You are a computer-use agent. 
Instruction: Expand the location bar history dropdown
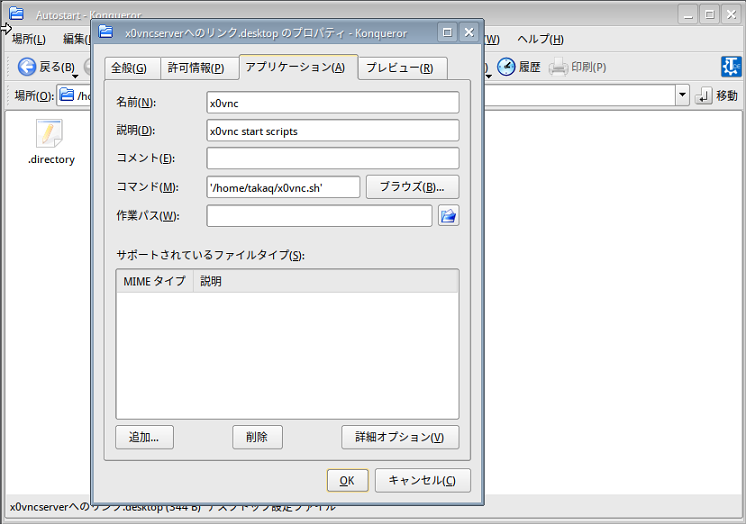(x=682, y=95)
